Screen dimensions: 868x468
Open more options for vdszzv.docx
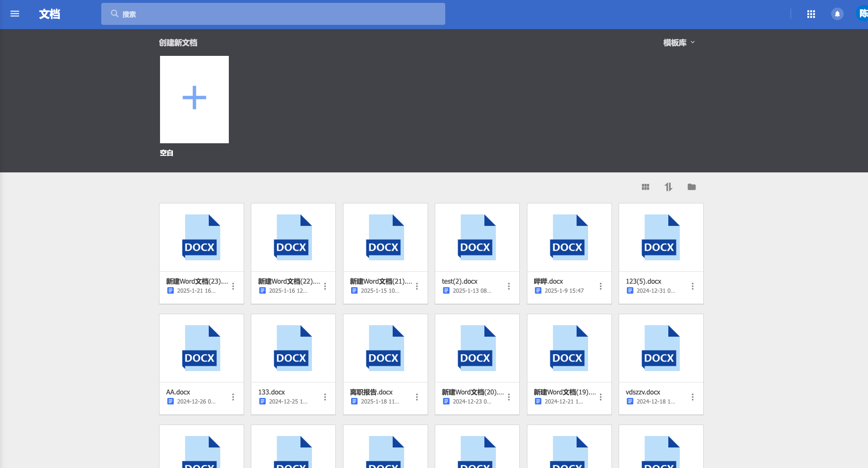pyautogui.click(x=693, y=397)
